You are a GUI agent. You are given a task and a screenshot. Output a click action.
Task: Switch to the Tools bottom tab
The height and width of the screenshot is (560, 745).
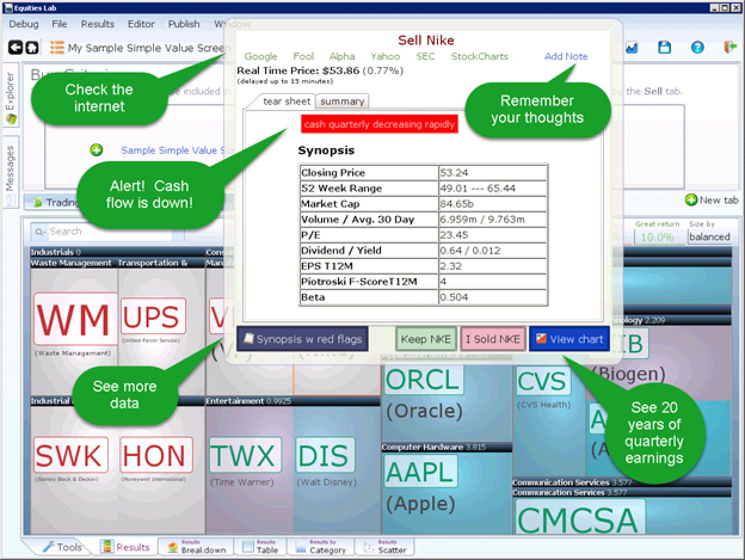63,546
